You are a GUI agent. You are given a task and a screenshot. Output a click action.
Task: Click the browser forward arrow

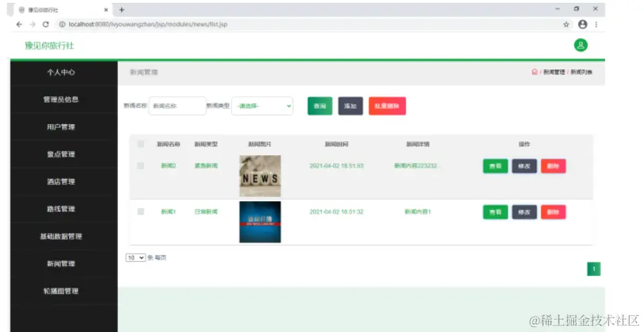(33, 24)
